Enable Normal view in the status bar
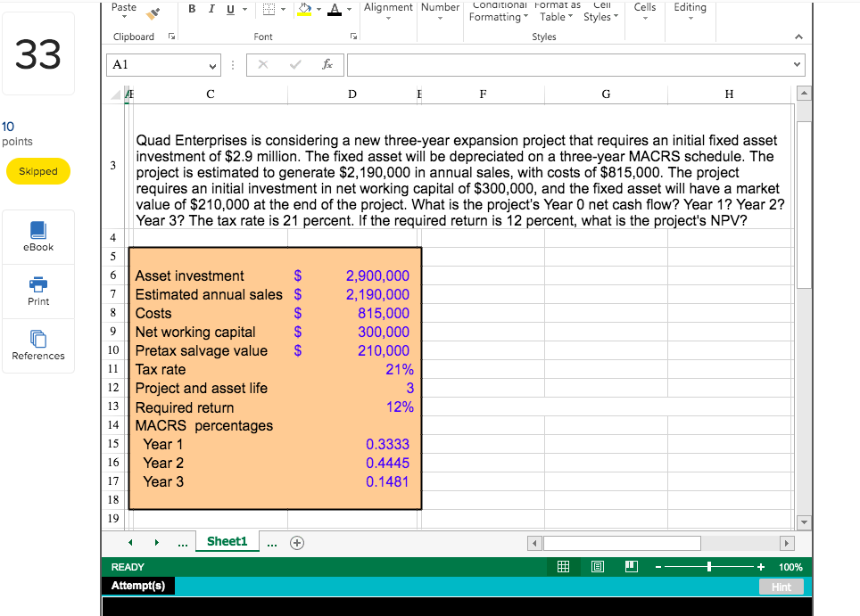This screenshot has height=616, width=860. click(563, 567)
